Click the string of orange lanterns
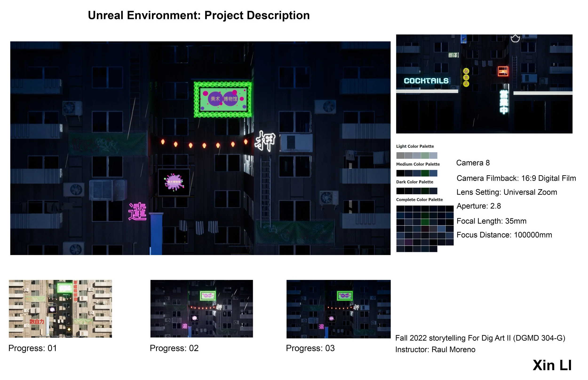Image resolution: width=588 pixels, height=380 pixels. pos(204,144)
